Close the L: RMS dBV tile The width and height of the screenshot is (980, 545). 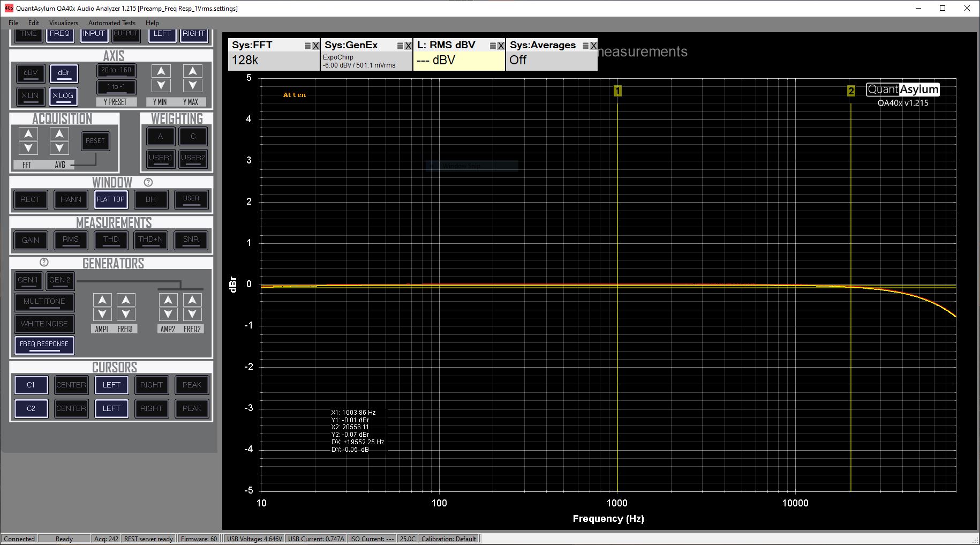click(x=501, y=46)
